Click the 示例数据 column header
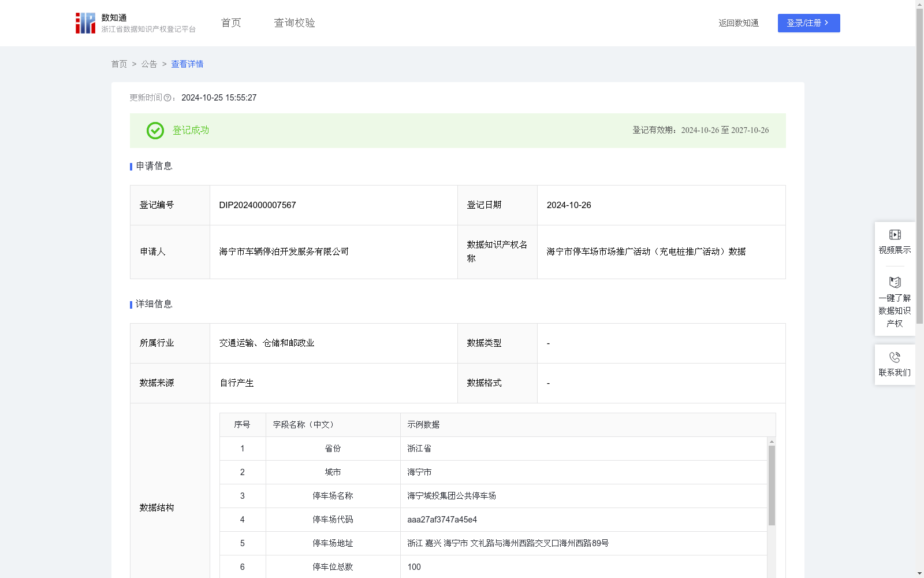 588,425
